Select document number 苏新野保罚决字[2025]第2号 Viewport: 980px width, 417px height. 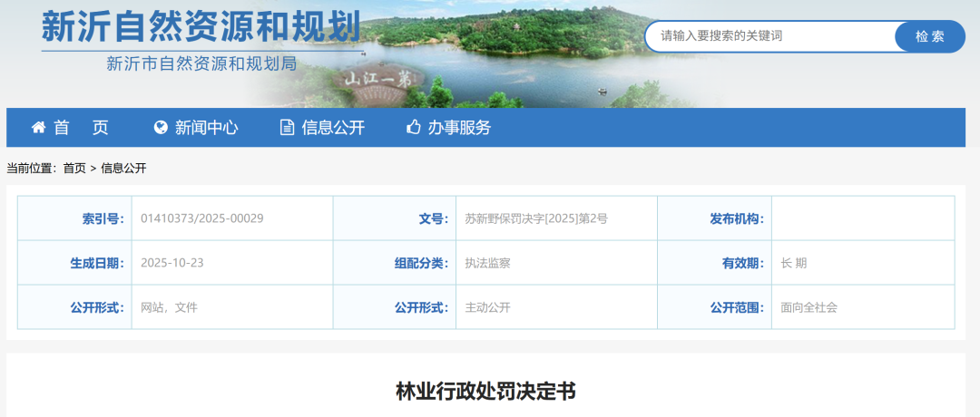(536, 218)
